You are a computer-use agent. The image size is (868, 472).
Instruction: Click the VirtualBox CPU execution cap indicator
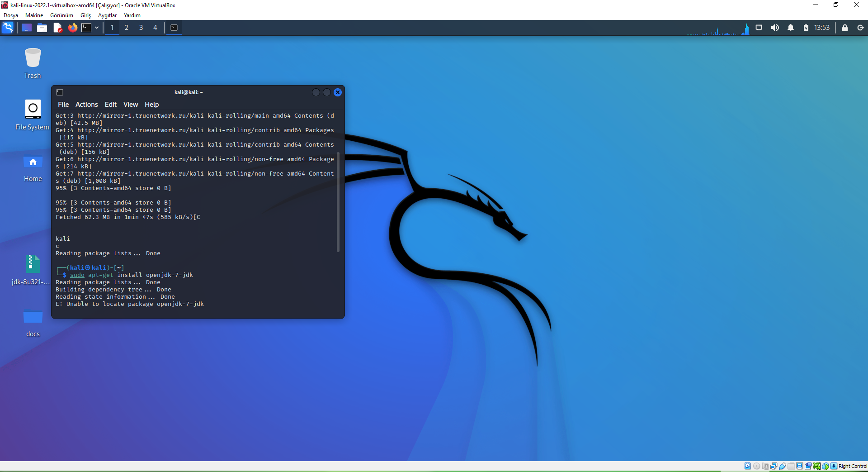point(817,466)
